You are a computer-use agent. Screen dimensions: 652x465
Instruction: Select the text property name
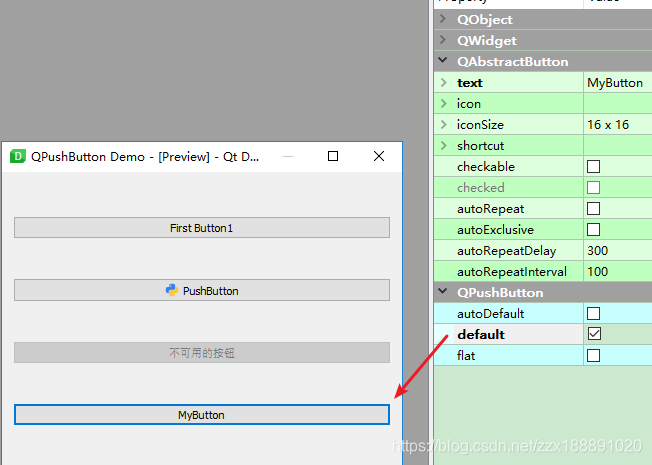click(x=470, y=83)
